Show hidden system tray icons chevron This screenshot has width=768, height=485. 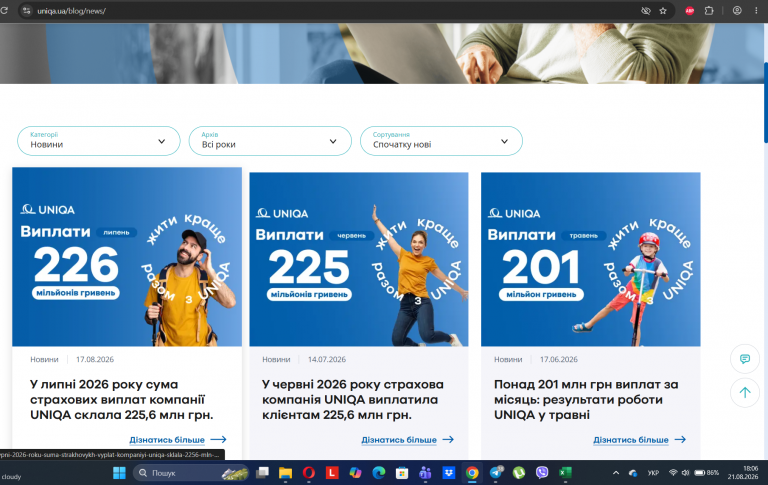coord(616,473)
